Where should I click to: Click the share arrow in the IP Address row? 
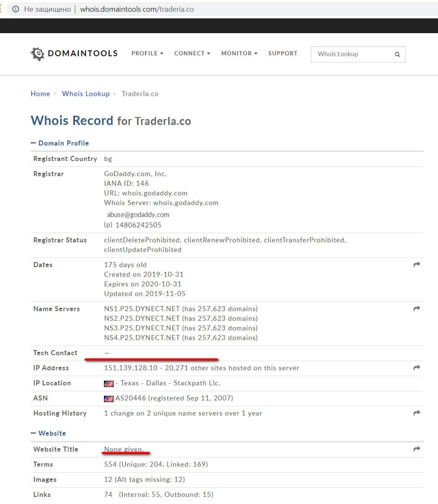click(417, 368)
